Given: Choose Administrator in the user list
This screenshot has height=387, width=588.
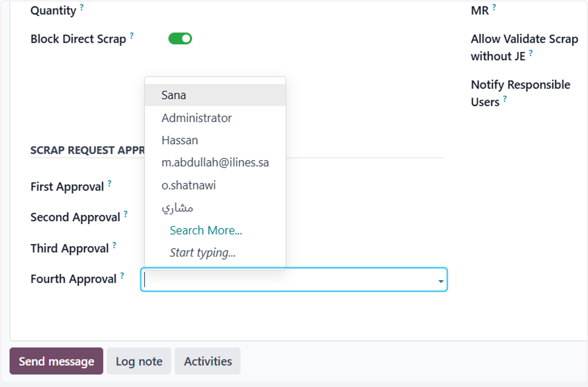Looking at the screenshot, I should click(x=215, y=118).
